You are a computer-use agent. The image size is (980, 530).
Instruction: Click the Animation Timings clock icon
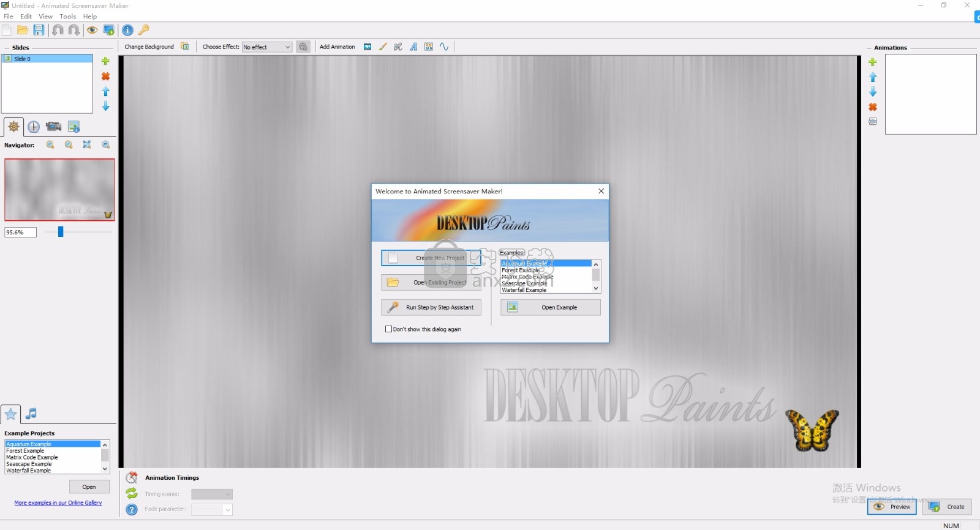pos(132,477)
